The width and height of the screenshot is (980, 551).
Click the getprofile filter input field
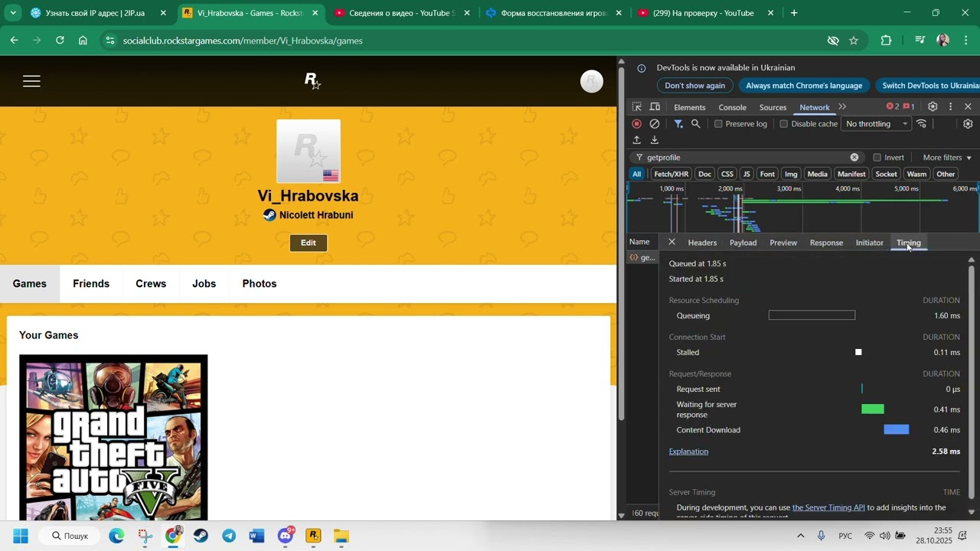pos(746,158)
